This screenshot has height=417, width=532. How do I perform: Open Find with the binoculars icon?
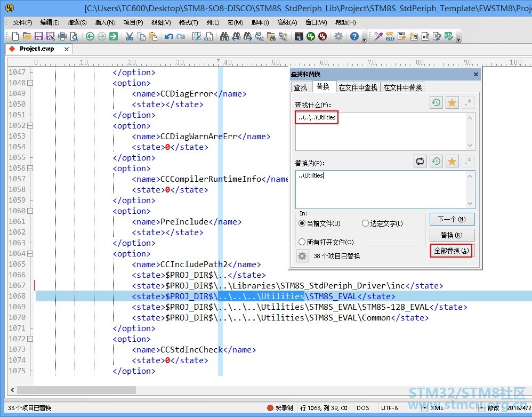(x=224, y=36)
